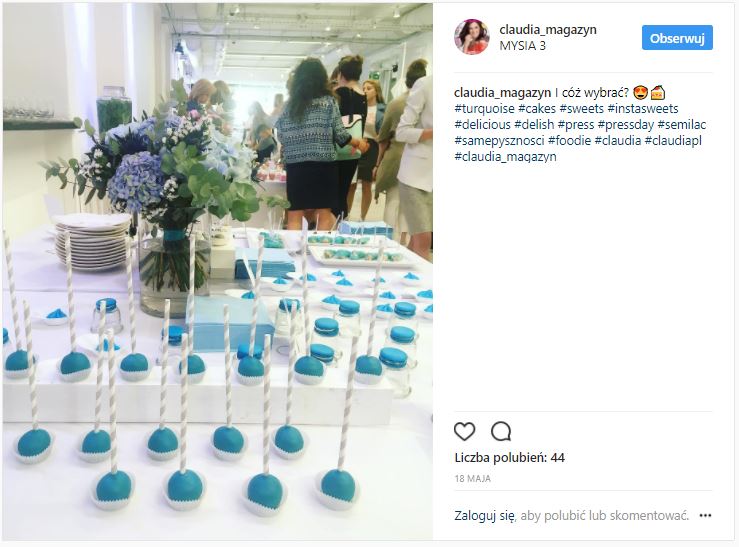
Task: Open the #turquoise hashtag
Action: point(484,109)
